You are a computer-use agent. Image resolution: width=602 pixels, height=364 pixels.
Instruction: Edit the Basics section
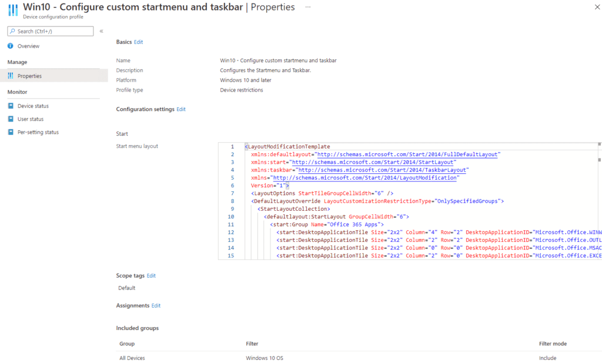pyautogui.click(x=138, y=42)
